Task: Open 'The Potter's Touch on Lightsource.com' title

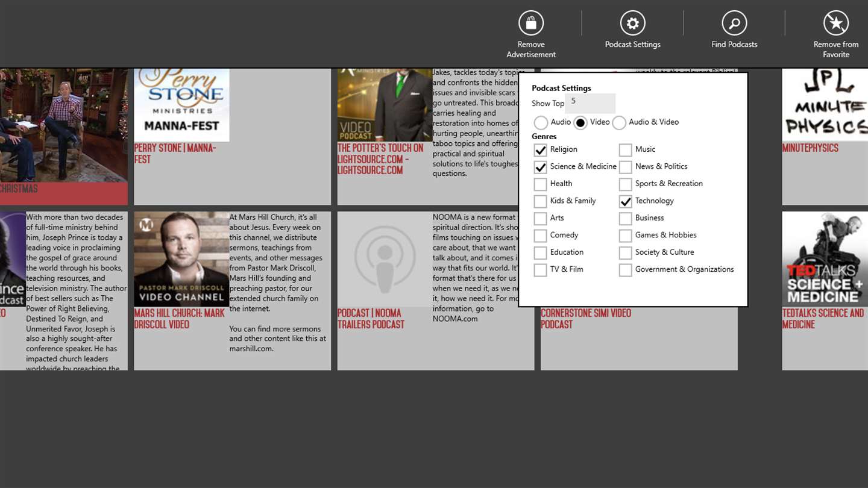Action: pos(380,159)
